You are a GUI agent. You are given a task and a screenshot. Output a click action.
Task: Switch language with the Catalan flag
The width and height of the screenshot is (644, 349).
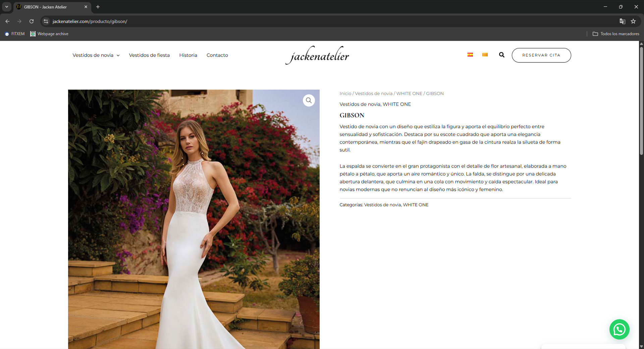point(485,55)
